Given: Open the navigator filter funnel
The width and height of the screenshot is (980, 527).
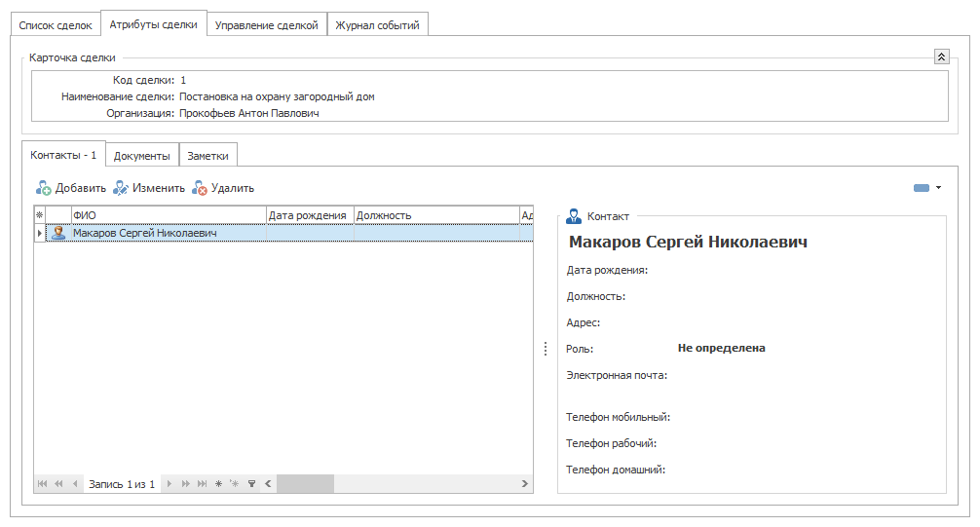Looking at the screenshot, I should [251, 483].
